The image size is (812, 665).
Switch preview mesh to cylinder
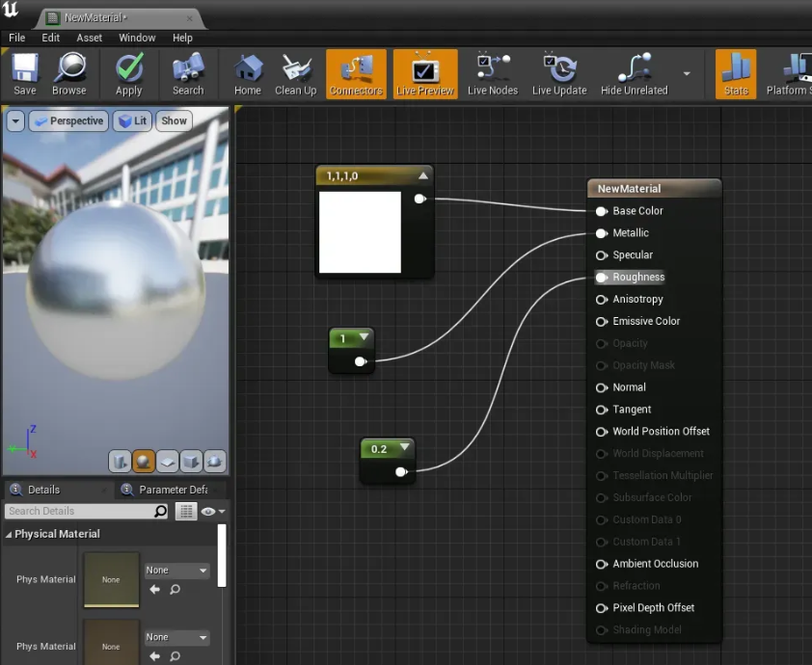point(120,461)
